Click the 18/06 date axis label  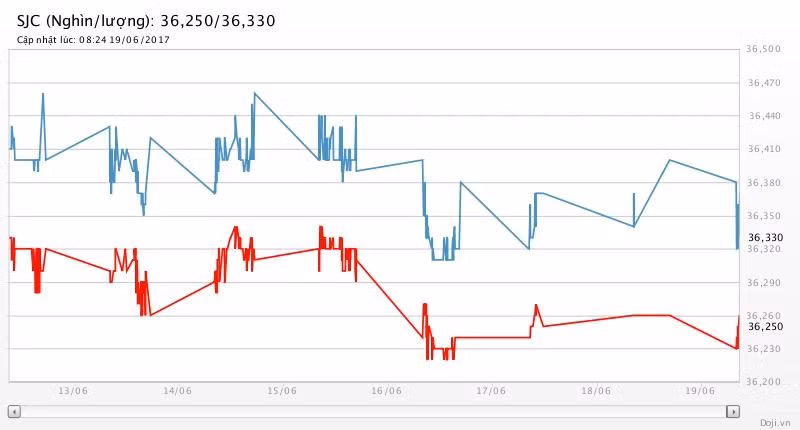595,391
